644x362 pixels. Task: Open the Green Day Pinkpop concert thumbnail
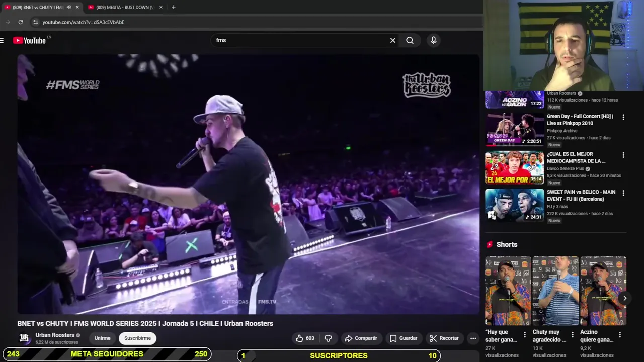point(514,129)
